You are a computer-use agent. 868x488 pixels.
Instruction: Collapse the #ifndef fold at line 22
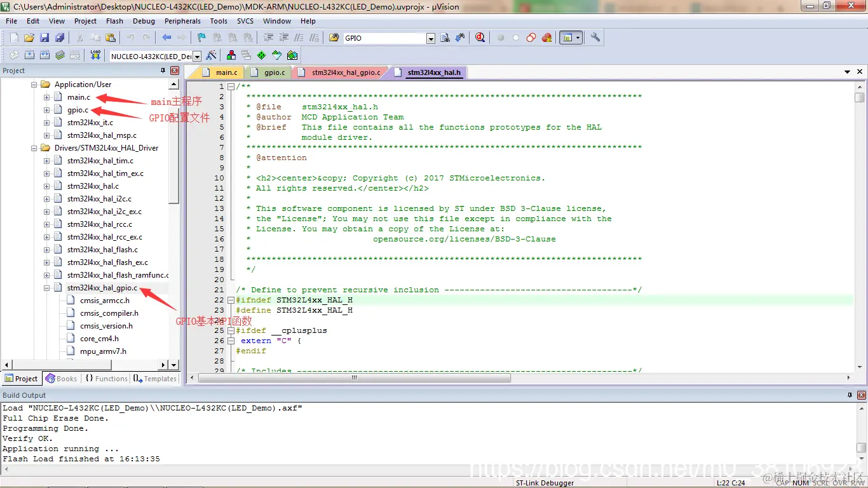(x=231, y=300)
